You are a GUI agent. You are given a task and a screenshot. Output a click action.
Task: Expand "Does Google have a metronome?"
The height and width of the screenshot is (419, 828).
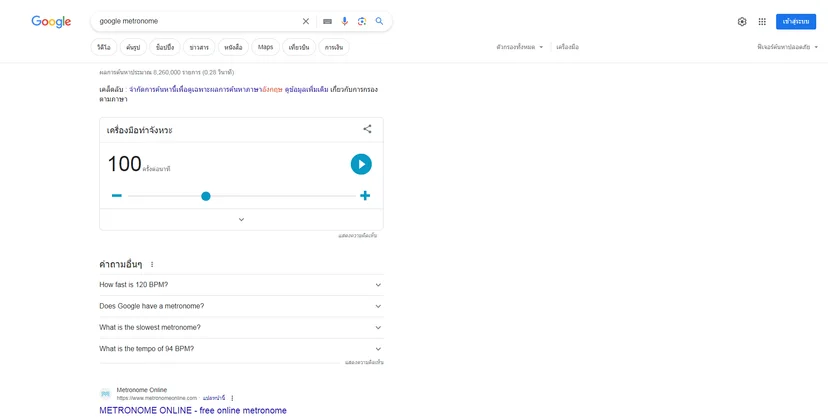pyautogui.click(x=241, y=306)
